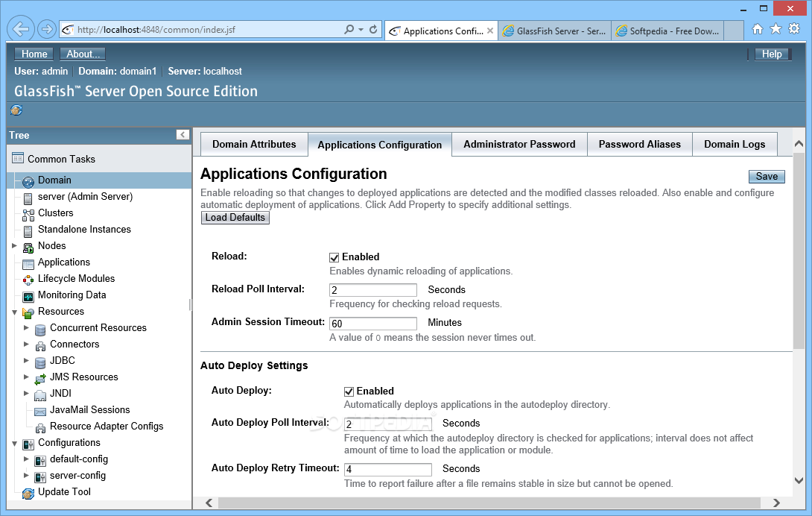The width and height of the screenshot is (812, 516).
Task: Click the Lifecycle Modules icon
Action: pos(28,280)
